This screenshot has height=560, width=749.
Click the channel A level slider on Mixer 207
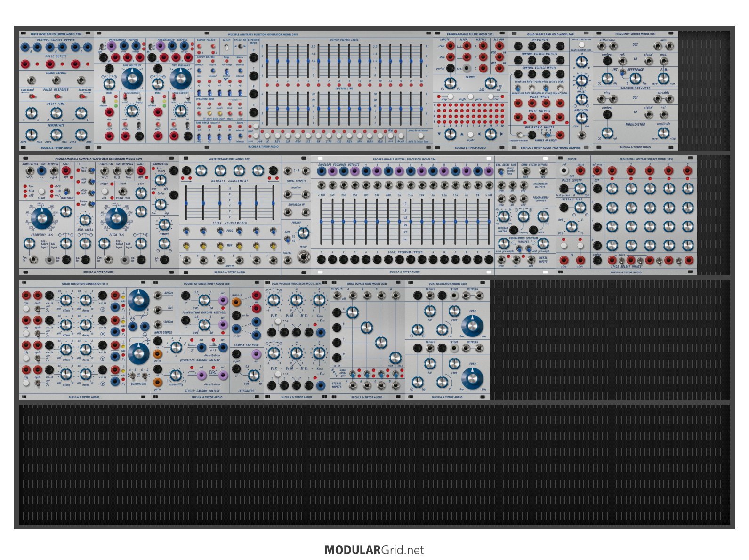(x=186, y=203)
